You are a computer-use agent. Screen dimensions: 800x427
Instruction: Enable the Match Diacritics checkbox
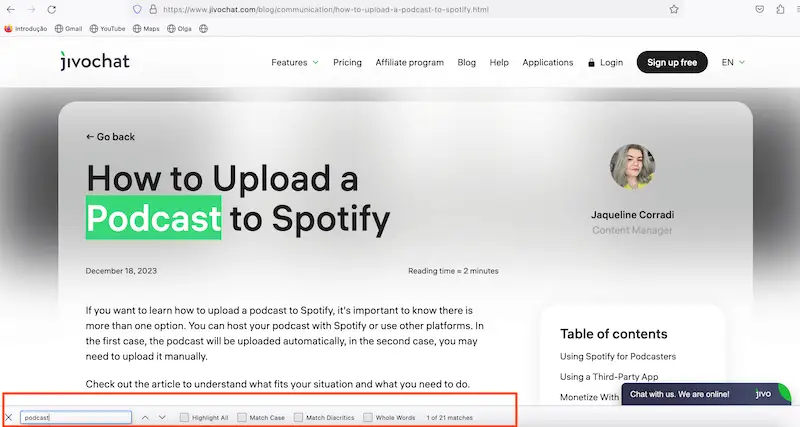[x=298, y=417]
